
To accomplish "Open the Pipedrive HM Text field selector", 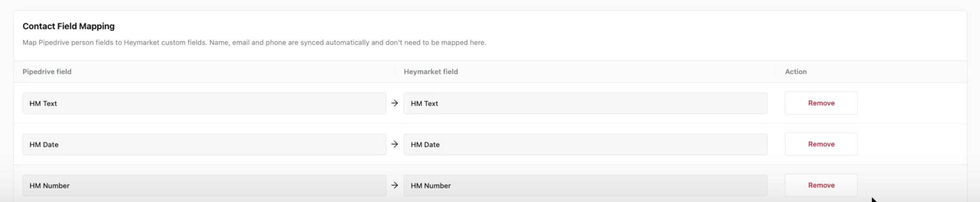I will [204, 103].
